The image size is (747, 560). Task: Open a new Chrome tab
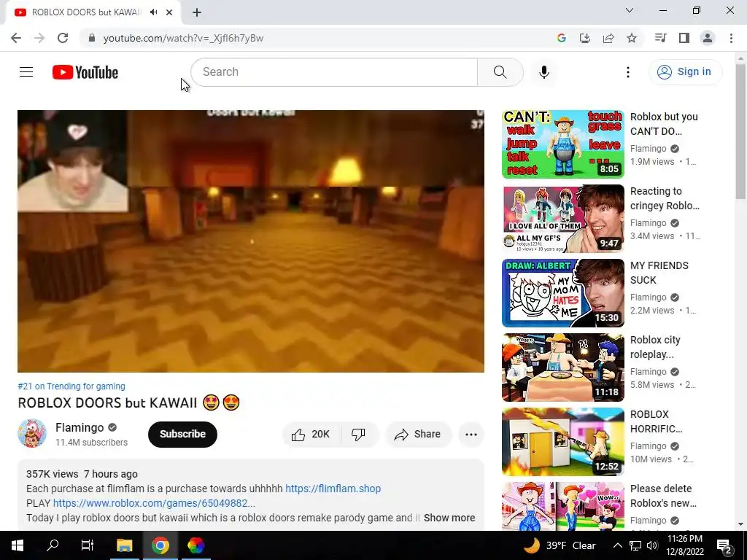(x=197, y=12)
